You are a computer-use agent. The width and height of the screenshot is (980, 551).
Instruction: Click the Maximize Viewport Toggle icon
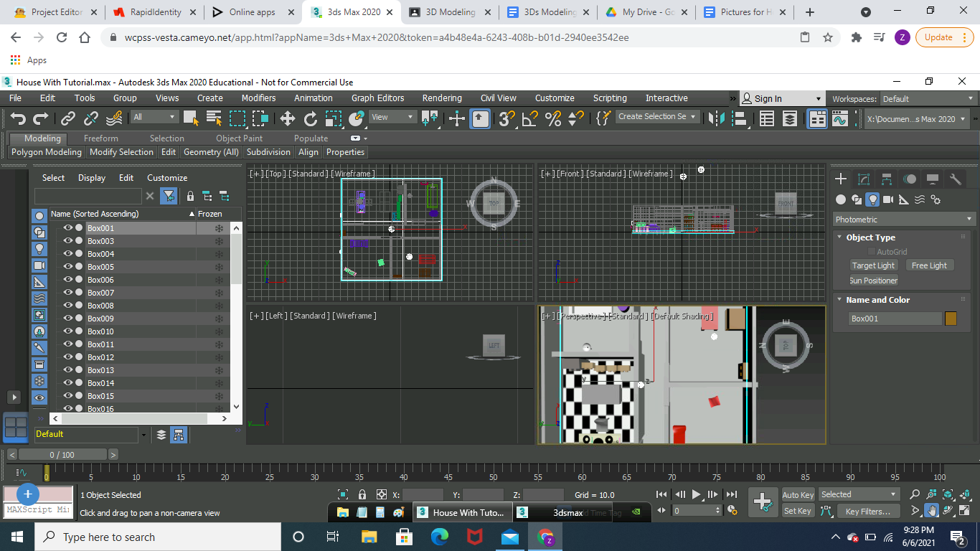965,511
